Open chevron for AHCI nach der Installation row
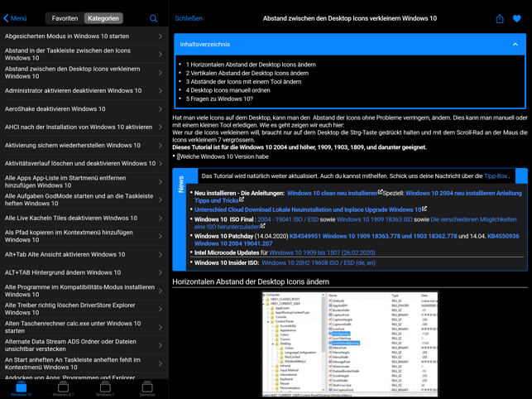Viewport: 532px width, 399px height. pyautogui.click(x=161, y=127)
